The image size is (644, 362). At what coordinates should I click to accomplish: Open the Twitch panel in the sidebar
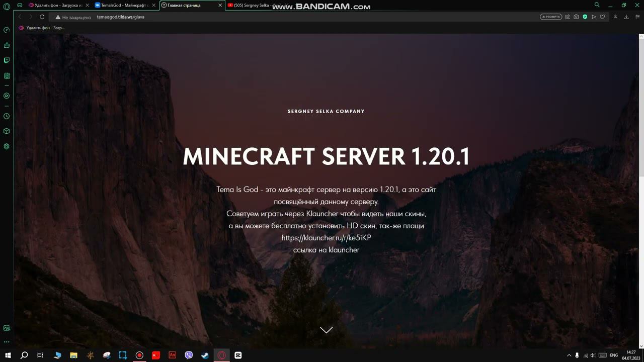pyautogui.click(x=7, y=60)
